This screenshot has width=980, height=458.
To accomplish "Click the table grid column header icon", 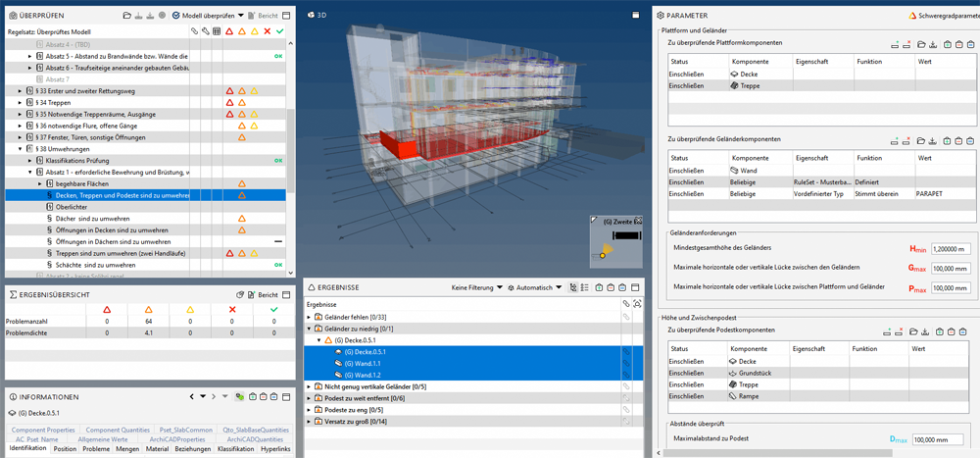I will (217, 31).
